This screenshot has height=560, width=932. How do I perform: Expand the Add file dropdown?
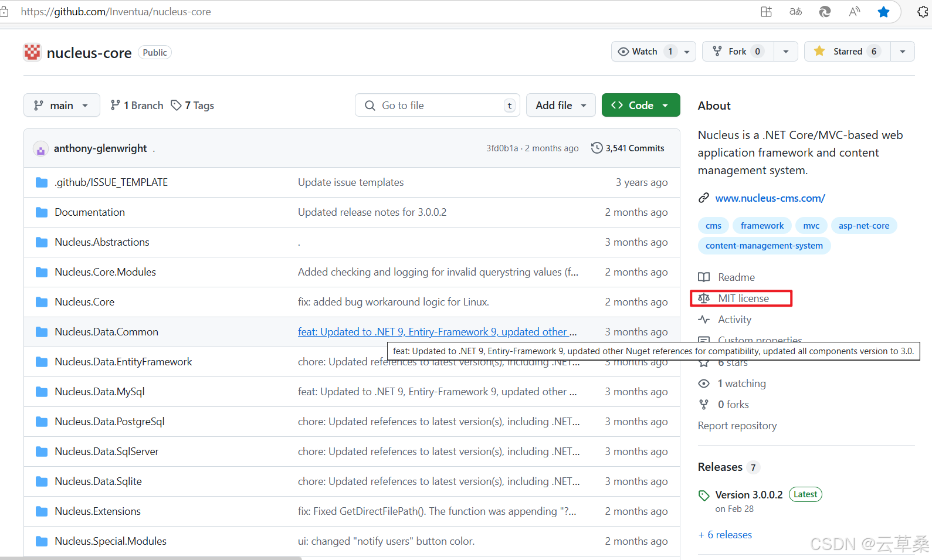561,106
